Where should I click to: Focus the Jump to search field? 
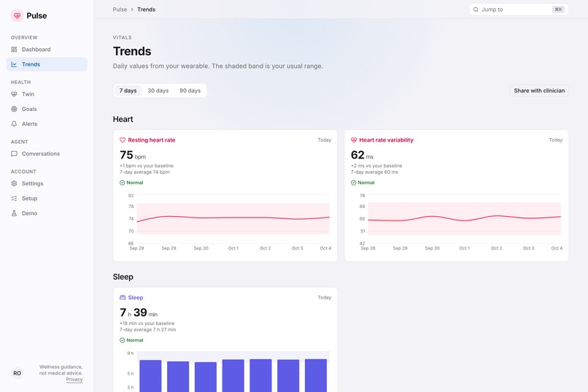click(x=519, y=9)
